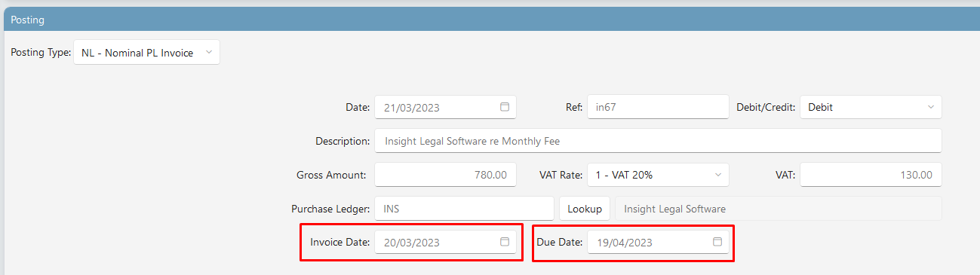Edit the Description text field
980x275 pixels.
pos(658,141)
